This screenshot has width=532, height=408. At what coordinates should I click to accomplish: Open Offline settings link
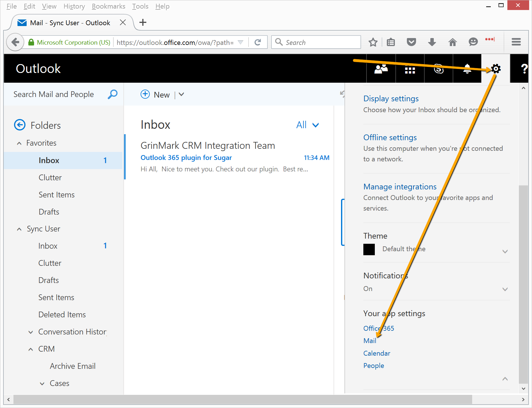(x=390, y=137)
